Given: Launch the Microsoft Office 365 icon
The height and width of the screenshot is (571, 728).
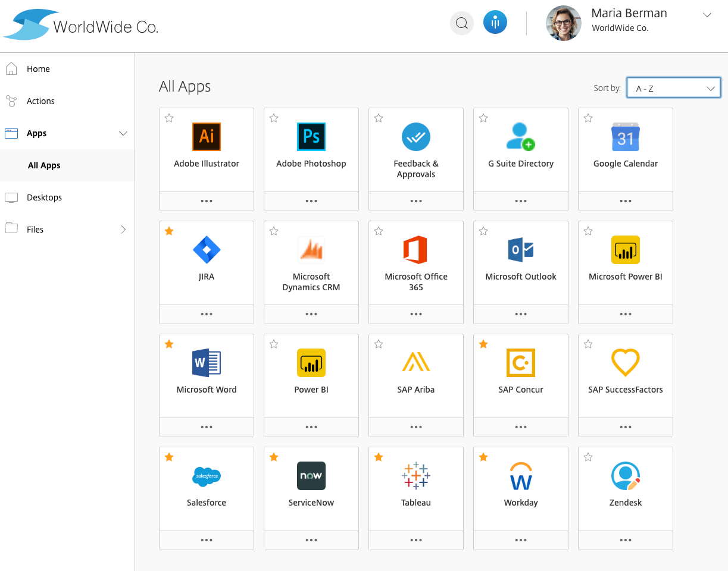Looking at the screenshot, I should coord(416,250).
